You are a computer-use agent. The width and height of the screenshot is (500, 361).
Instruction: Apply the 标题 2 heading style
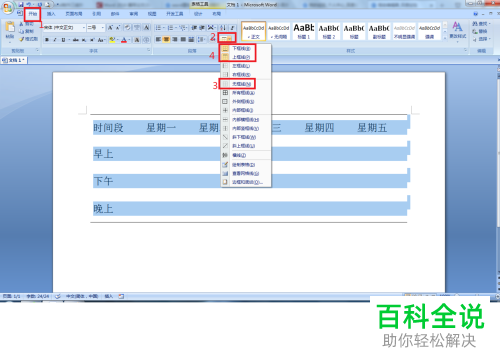click(x=329, y=31)
